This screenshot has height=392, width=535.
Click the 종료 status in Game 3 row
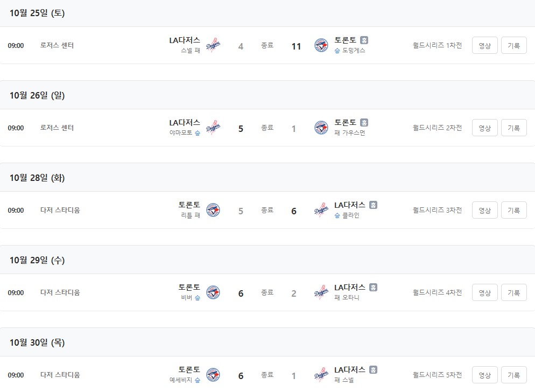coord(267,210)
